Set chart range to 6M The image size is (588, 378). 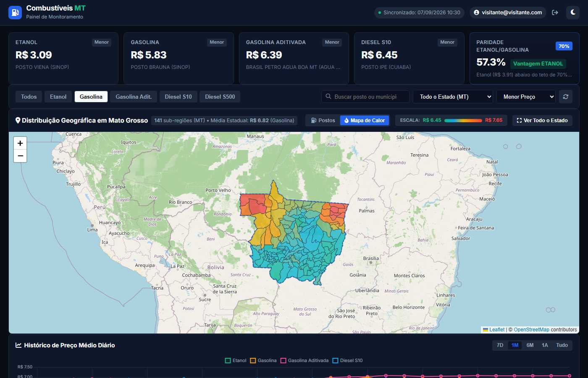pyautogui.click(x=530, y=345)
